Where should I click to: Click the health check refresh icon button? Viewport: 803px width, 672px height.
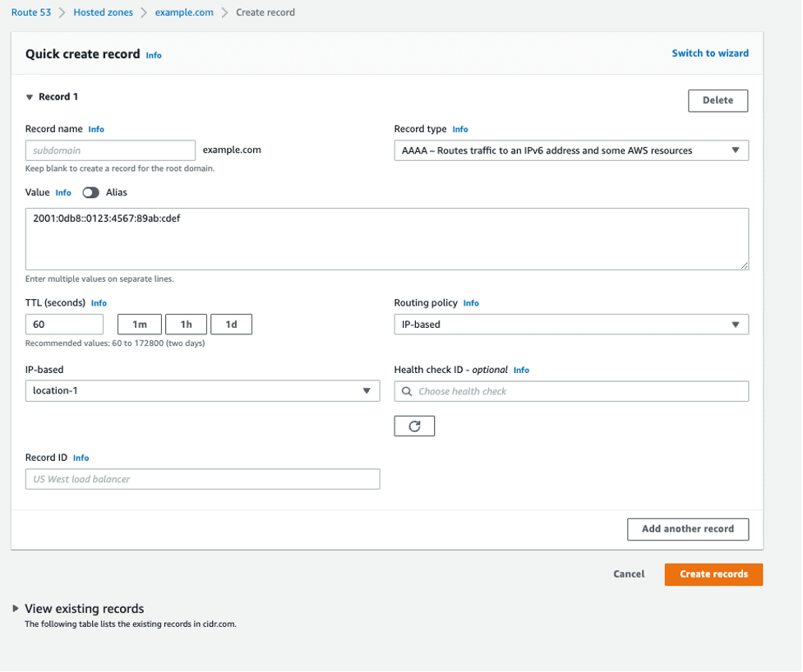(414, 426)
